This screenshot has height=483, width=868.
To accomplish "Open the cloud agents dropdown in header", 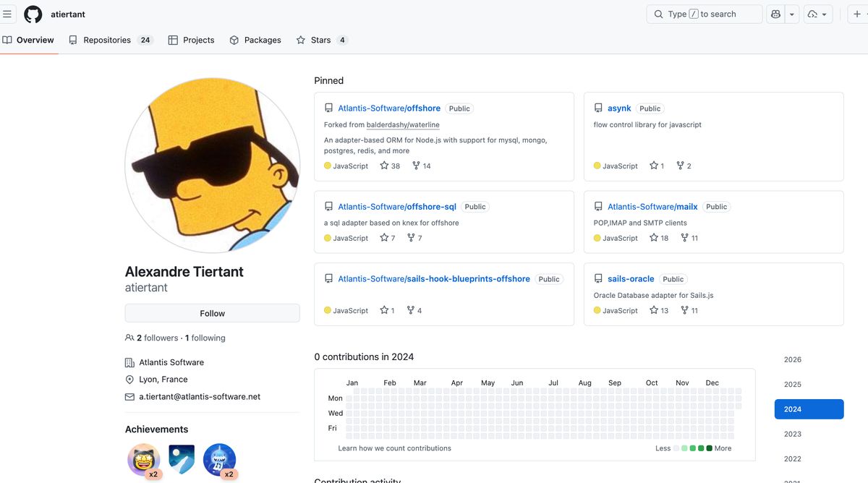I will (x=818, y=14).
